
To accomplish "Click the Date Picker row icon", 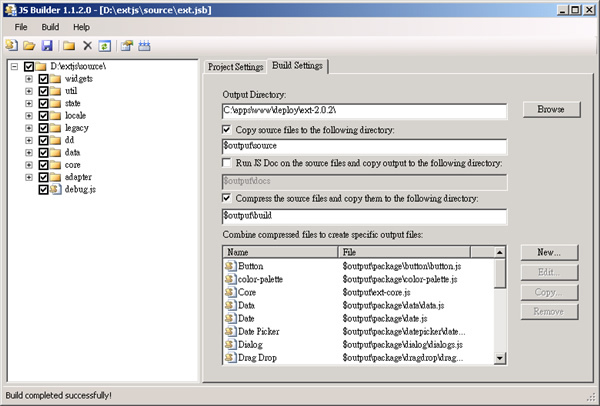I will pos(231,331).
